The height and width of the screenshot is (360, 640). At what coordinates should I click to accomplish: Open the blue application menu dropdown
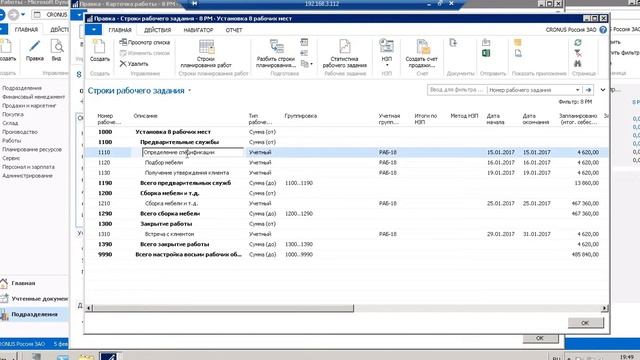coord(93,30)
